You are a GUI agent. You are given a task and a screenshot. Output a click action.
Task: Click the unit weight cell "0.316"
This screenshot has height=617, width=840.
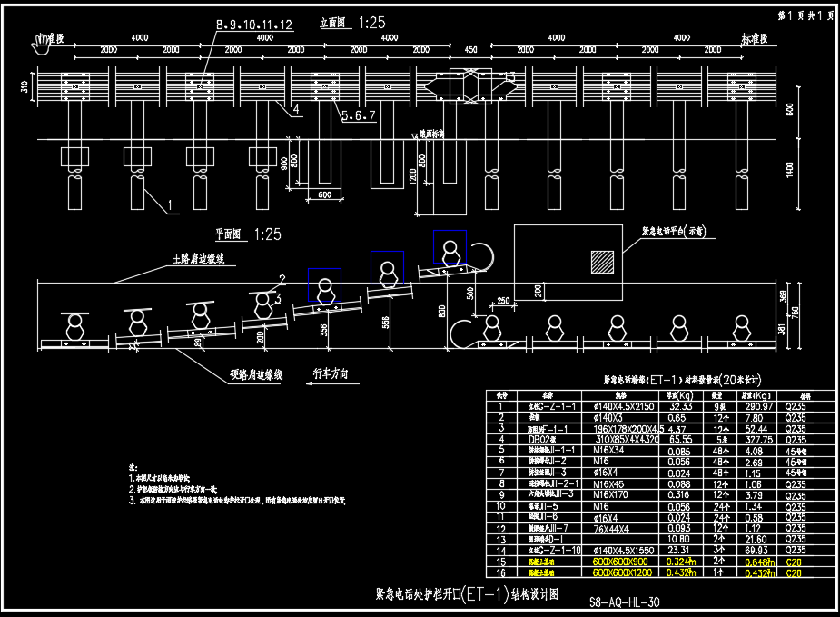click(678, 494)
